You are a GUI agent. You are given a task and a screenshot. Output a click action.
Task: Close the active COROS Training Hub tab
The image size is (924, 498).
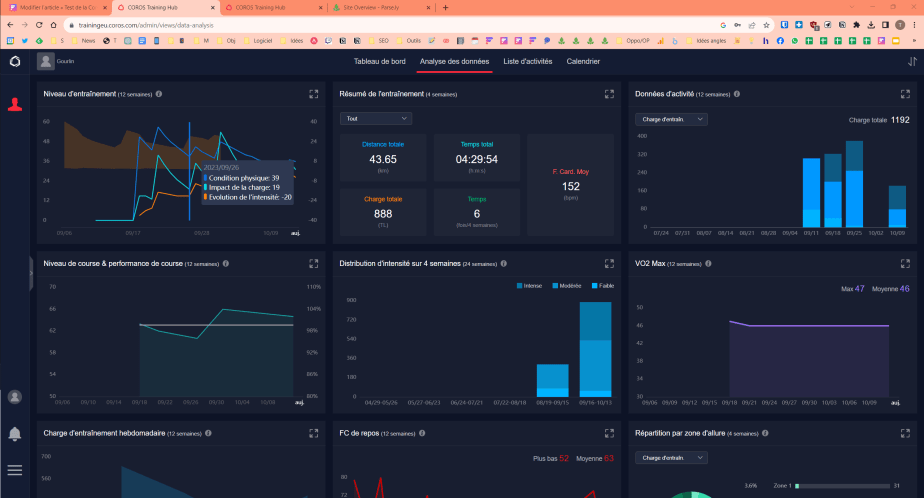(213, 8)
